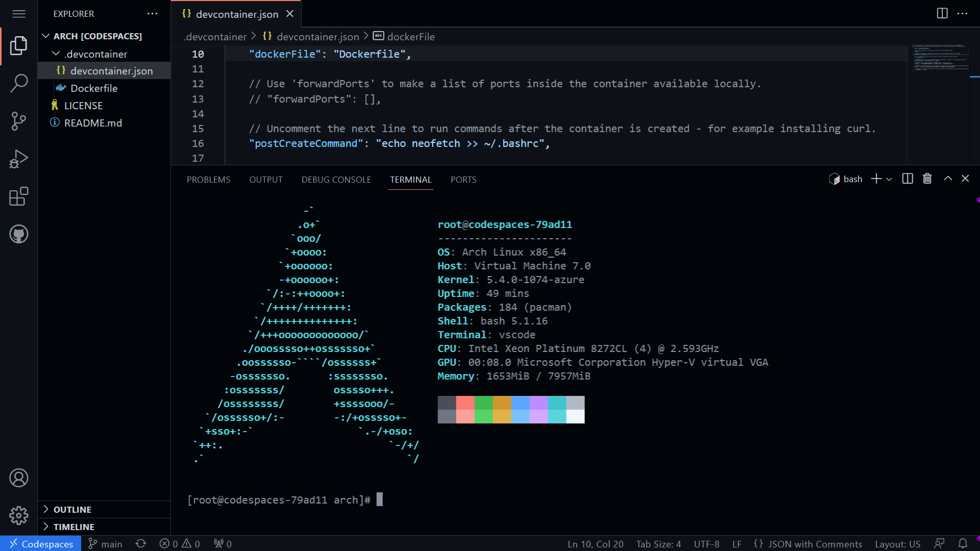Open the Source Control view
The image size is (980, 551).
[x=19, y=121]
